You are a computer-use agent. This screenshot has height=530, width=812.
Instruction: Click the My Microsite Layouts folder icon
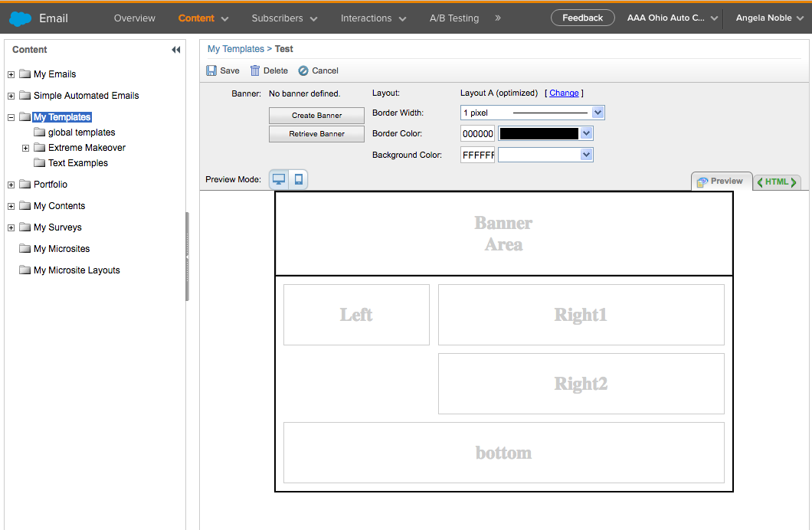[x=25, y=270]
